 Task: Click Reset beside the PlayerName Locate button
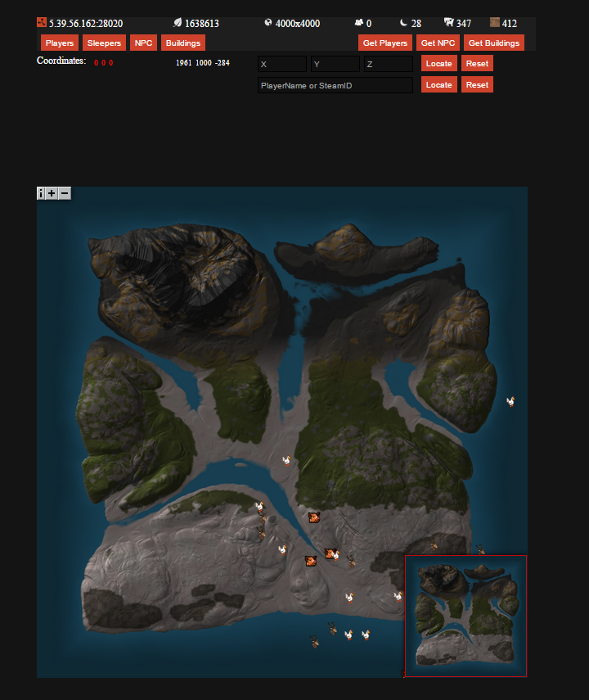[x=477, y=85]
